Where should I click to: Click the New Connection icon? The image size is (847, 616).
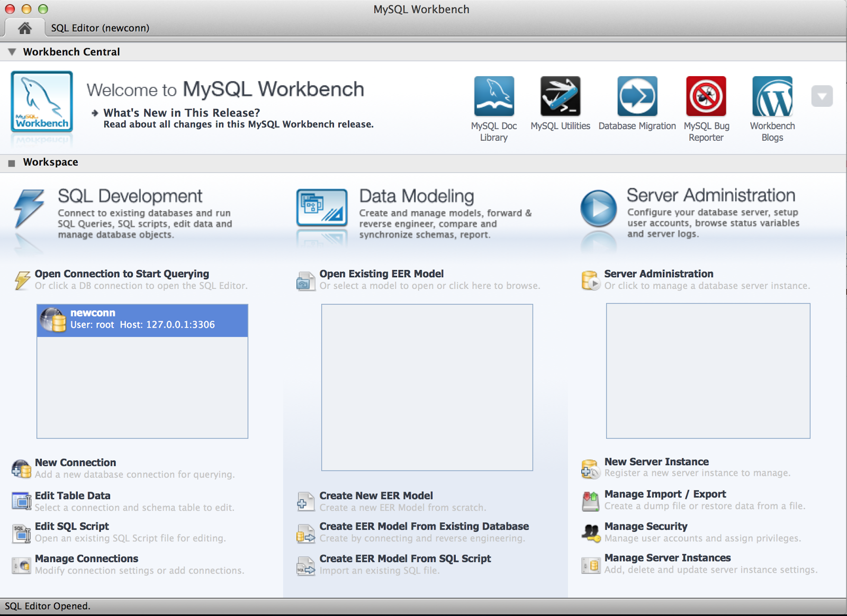point(21,468)
